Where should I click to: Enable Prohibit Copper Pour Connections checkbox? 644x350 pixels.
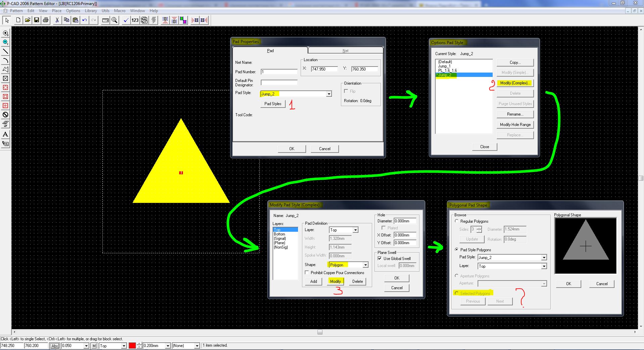307,272
